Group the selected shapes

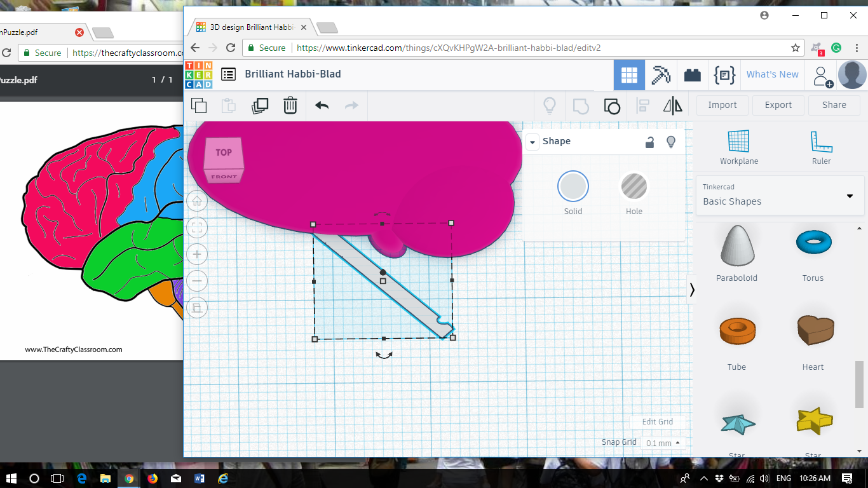(x=581, y=105)
